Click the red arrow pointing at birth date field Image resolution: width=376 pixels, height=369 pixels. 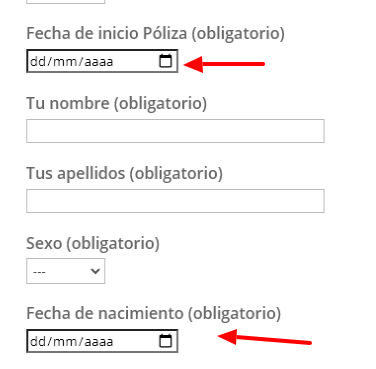pos(264,338)
